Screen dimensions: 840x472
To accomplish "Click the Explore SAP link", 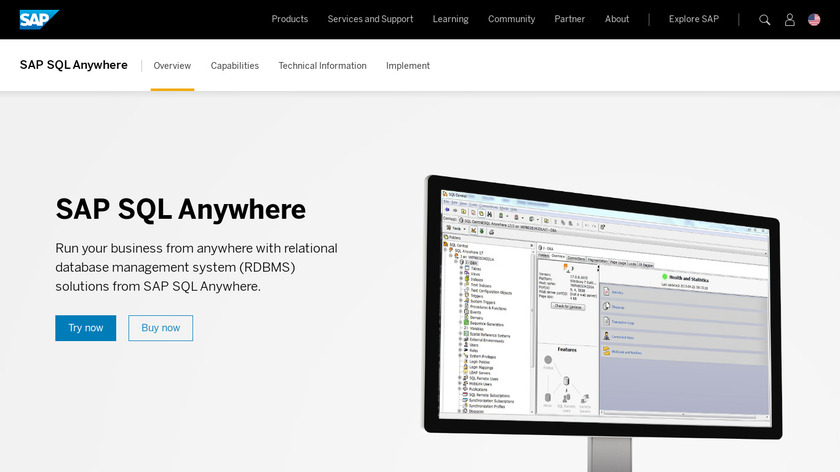I will [694, 19].
